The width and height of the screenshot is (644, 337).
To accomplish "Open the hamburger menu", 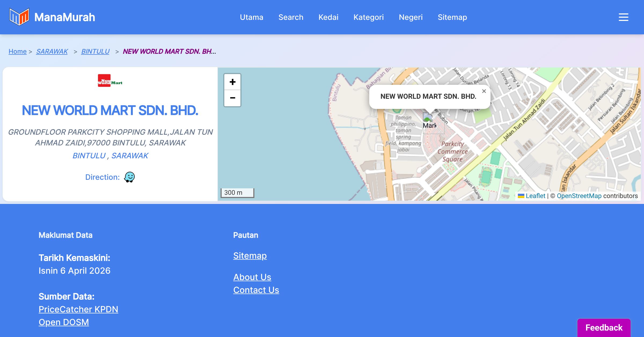I will (x=623, y=17).
